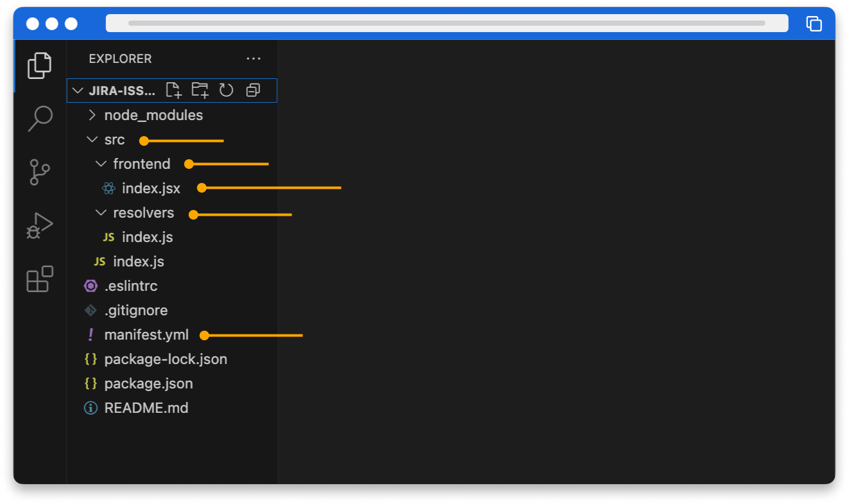The width and height of the screenshot is (849, 504).
Task: Click the ESLint icon beside .eslintrc
Action: (91, 286)
